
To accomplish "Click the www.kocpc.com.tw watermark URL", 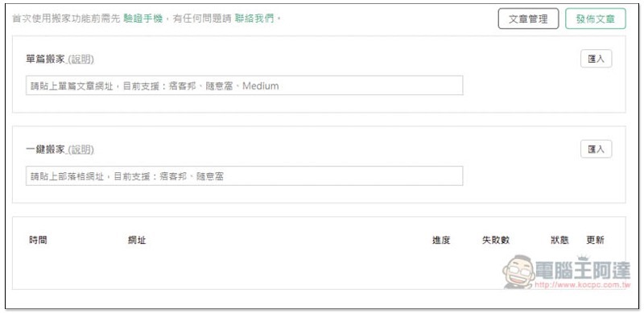I will click(584, 285).
